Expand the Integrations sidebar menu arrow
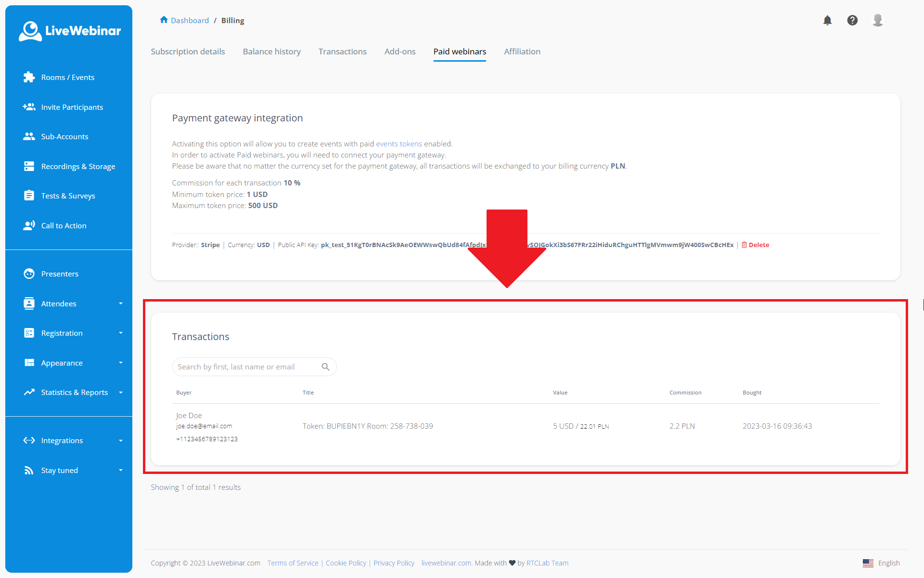 pyautogui.click(x=121, y=440)
